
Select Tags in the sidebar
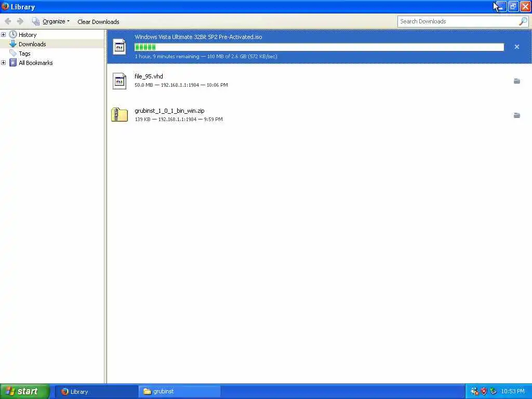(x=24, y=54)
